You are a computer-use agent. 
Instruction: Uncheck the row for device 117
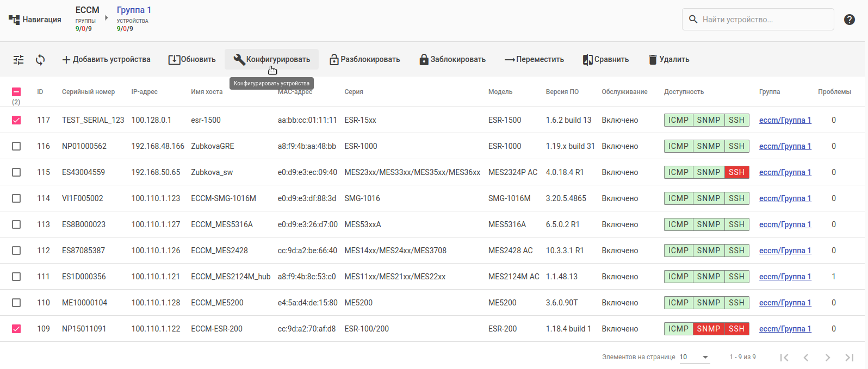tap(16, 120)
